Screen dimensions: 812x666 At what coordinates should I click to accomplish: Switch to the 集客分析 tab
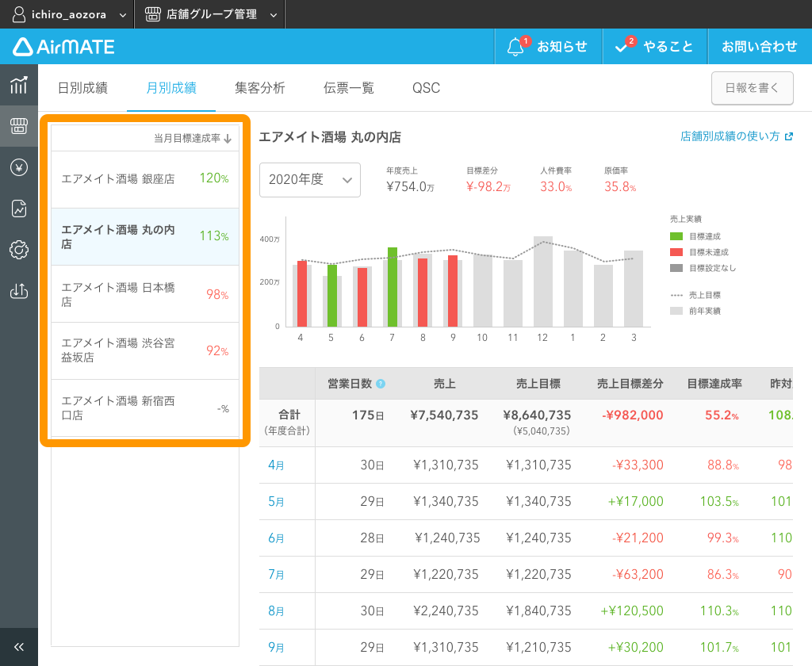click(260, 88)
